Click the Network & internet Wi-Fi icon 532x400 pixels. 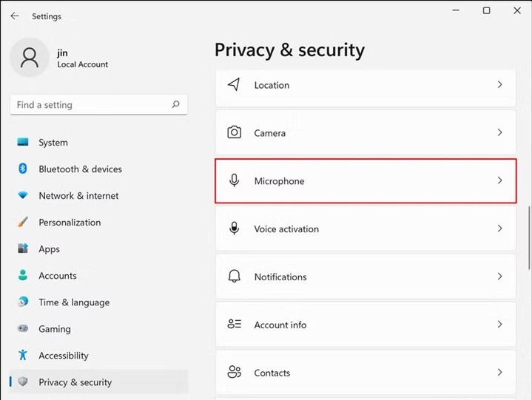pyautogui.click(x=23, y=196)
